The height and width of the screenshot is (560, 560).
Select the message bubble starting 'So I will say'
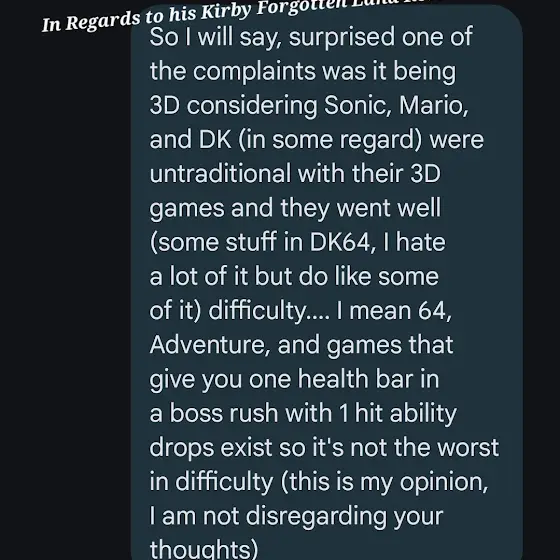pos(327,282)
